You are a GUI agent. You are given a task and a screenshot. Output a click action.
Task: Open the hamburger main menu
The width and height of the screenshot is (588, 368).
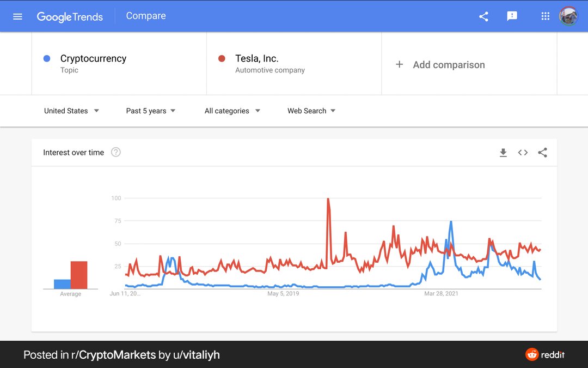click(x=17, y=16)
